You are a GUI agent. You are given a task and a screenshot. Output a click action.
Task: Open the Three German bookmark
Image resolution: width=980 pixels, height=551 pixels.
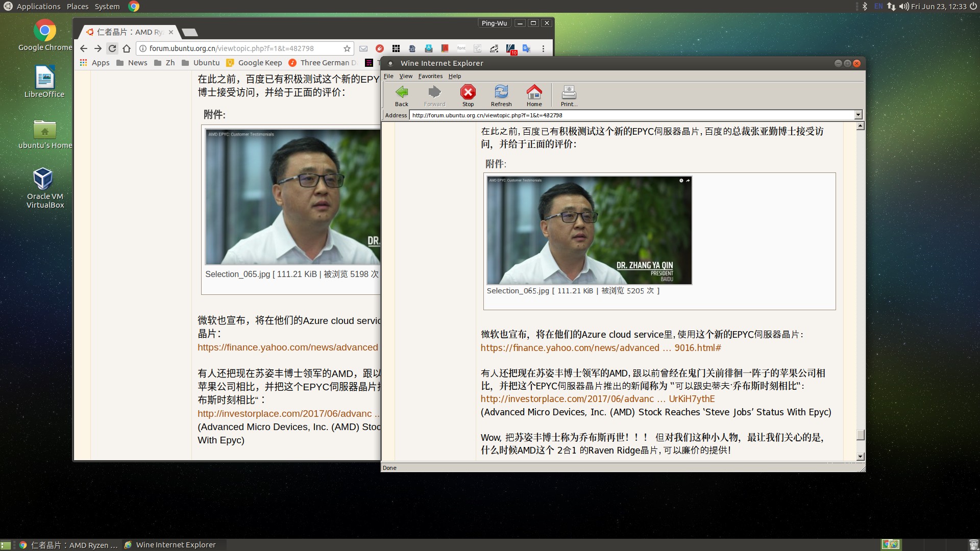[x=323, y=63]
